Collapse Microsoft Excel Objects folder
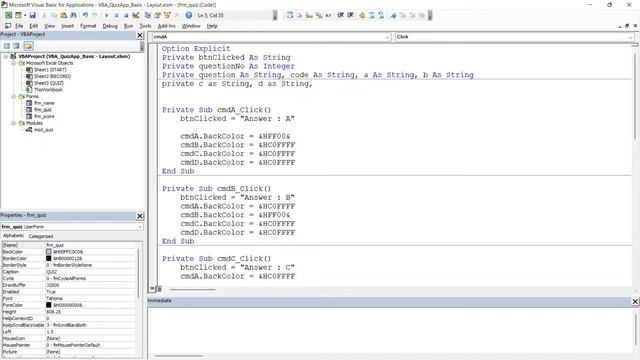Screen dimensions: 640x360 tap(13, 63)
